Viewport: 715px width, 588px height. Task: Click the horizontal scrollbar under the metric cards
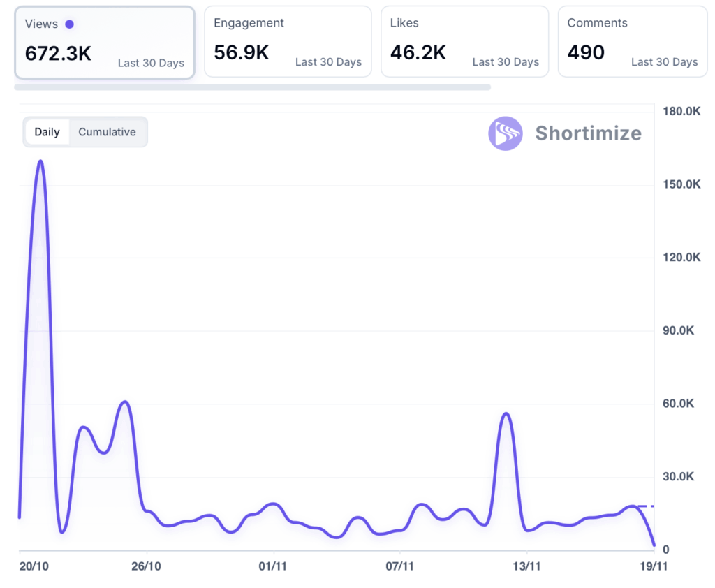252,87
